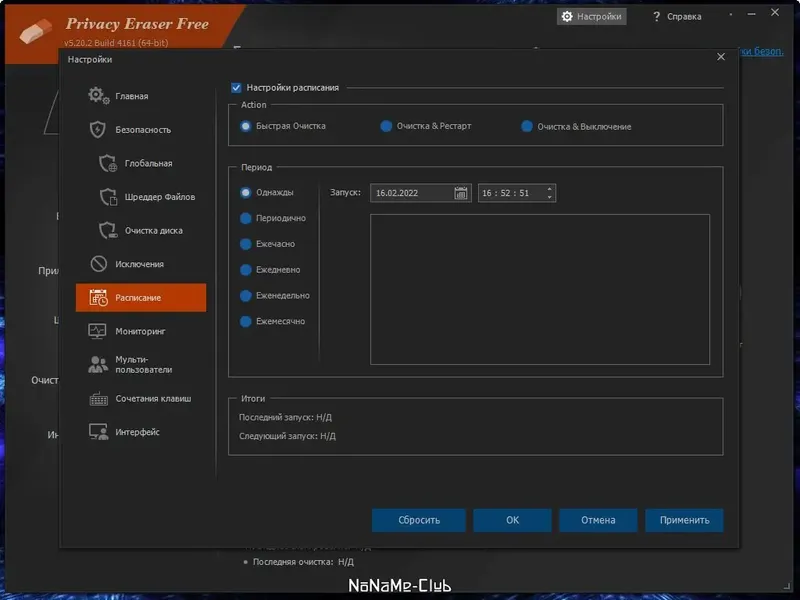Click the 16.02.2022 date field
This screenshot has height=600, width=800.
pyautogui.click(x=410, y=192)
